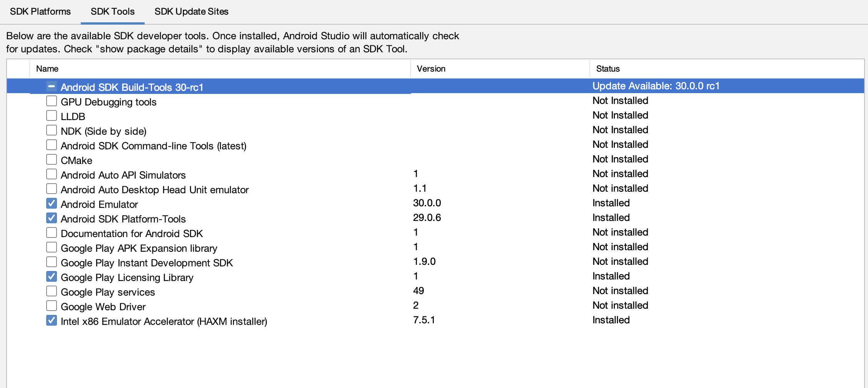The width and height of the screenshot is (868, 388).
Task: Check NDK (Side by side) checkbox
Action: point(52,130)
